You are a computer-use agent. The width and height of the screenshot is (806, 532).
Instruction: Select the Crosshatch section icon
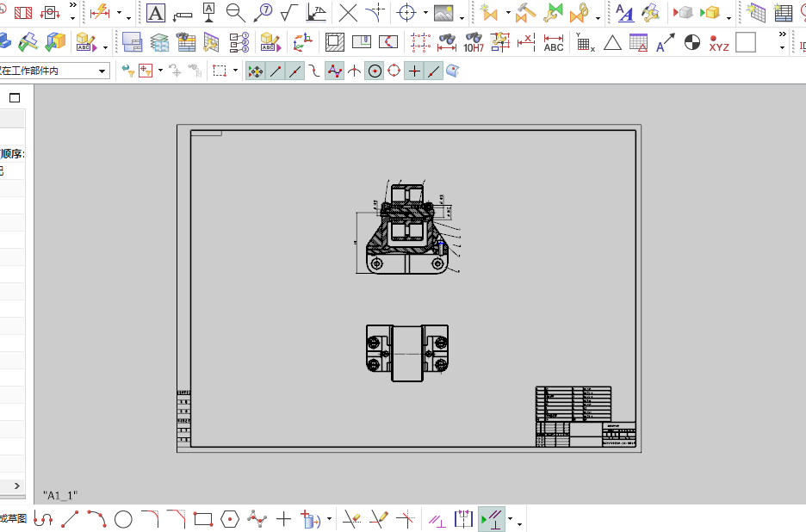click(23, 13)
